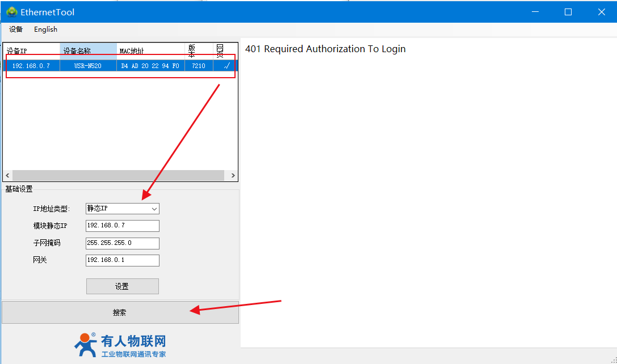The image size is (617, 364).
Task: Click the 子网掩码 input field
Action: (122, 243)
